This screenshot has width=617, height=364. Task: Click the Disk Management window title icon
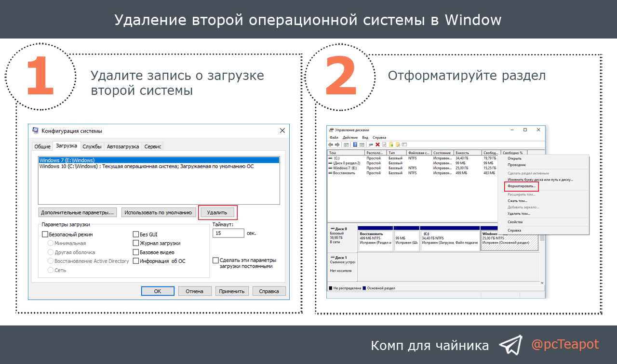331,130
